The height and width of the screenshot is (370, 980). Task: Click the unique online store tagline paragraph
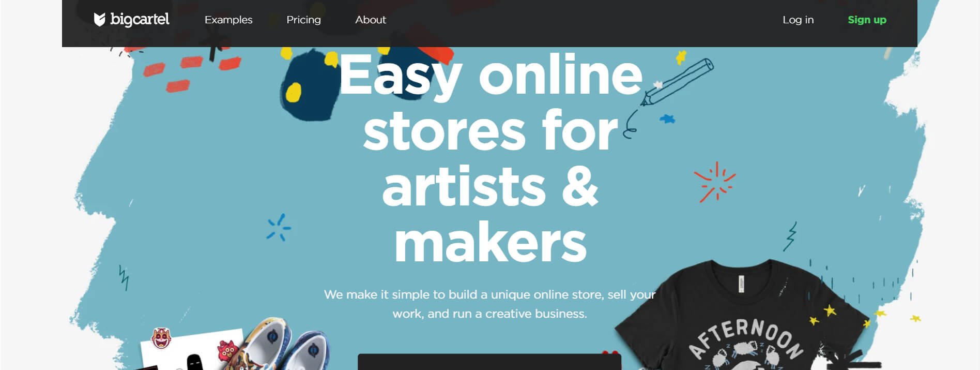(x=489, y=304)
